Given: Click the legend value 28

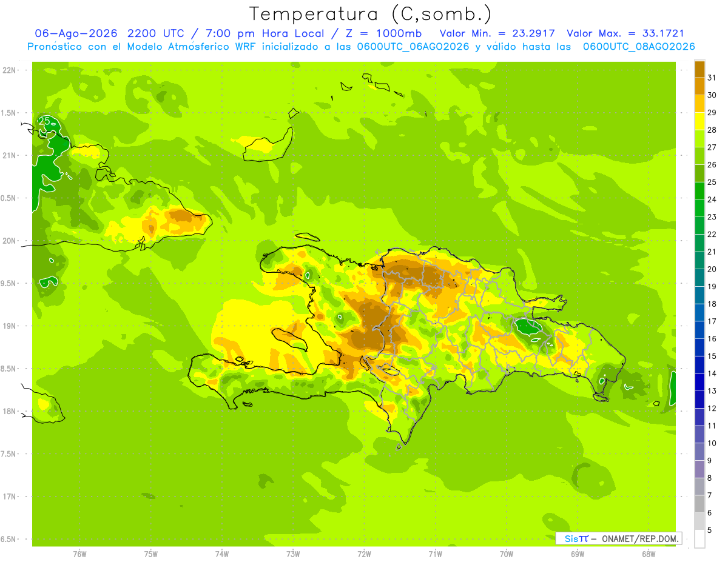Looking at the screenshot, I should [x=712, y=130].
